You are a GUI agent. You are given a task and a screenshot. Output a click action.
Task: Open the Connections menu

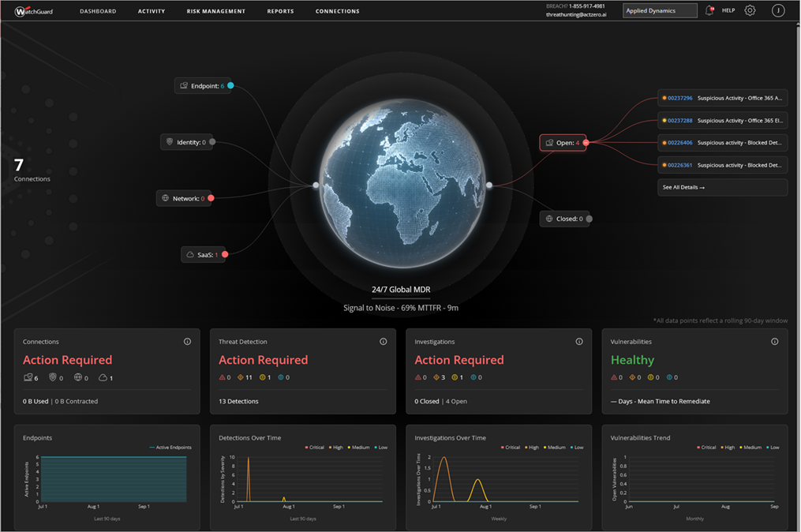coord(337,11)
